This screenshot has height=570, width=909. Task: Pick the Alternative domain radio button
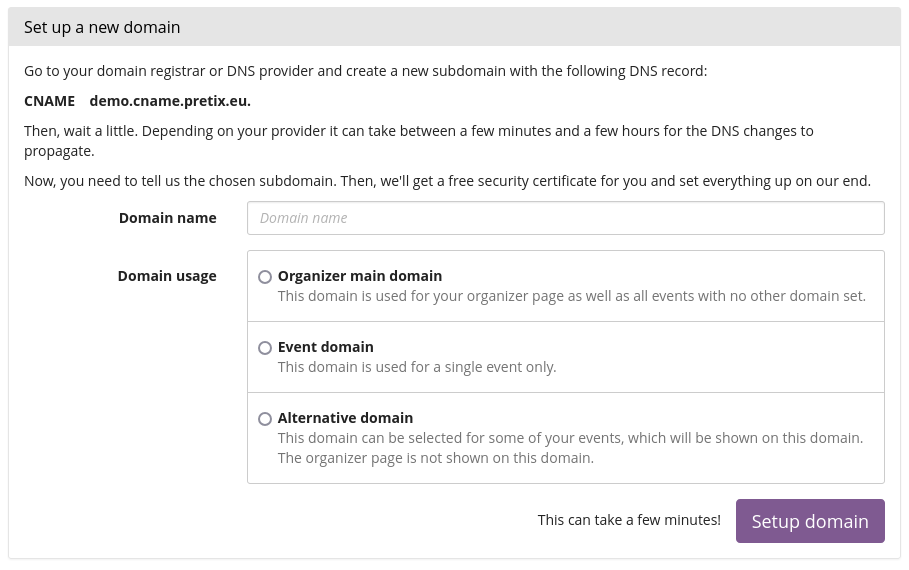pos(265,419)
